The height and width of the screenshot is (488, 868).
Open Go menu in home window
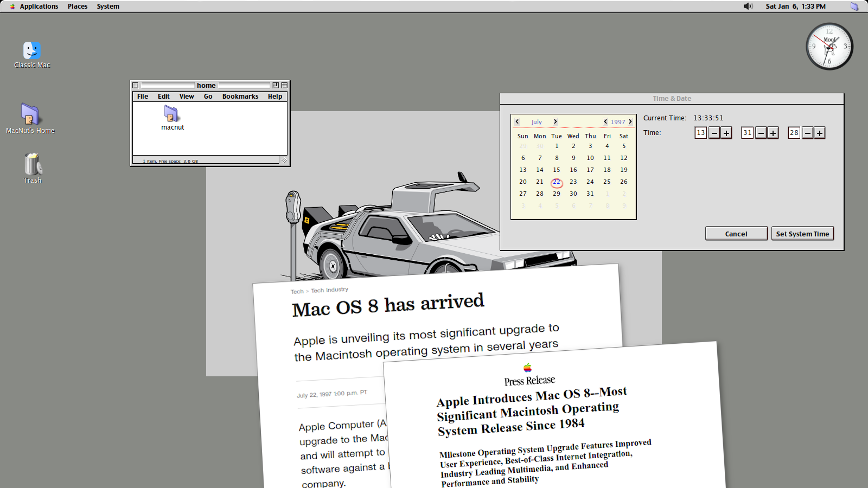tap(208, 97)
